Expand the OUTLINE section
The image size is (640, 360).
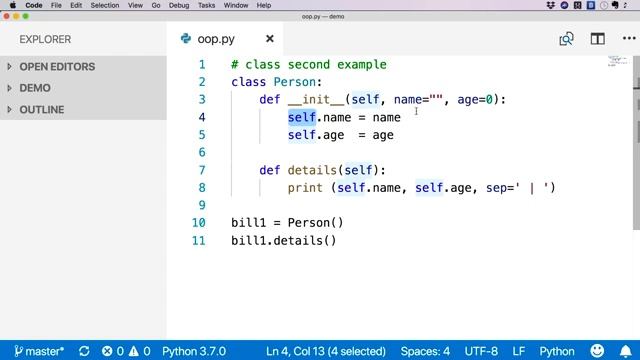(x=83, y=109)
